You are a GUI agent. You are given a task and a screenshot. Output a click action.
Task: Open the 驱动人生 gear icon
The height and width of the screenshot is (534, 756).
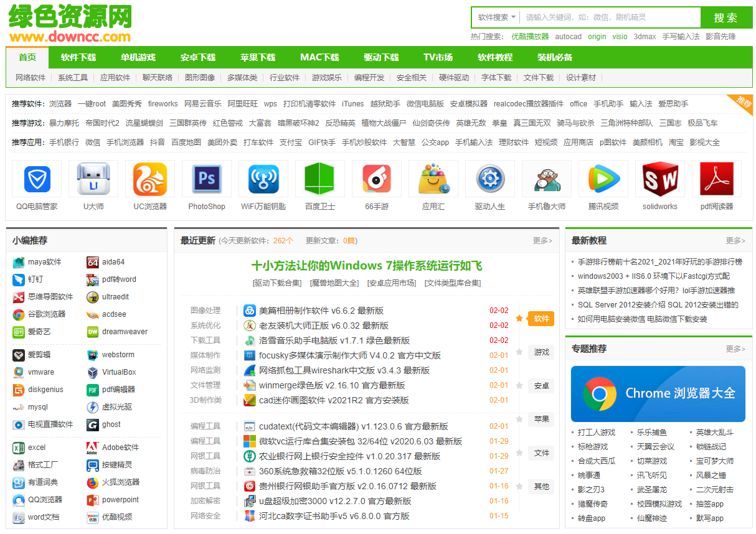click(489, 179)
